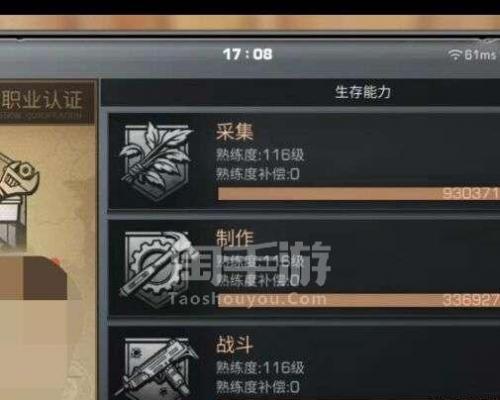This screenshot has width=500, height=400.
Task: Click the 采集 experience progress bar
Action: (359, 194)
